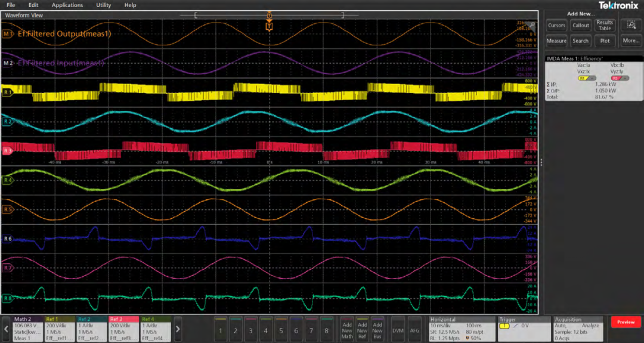Viewport: 644px width, 343px height.
Task: Toggle channel 1 on
Action: 221,329
